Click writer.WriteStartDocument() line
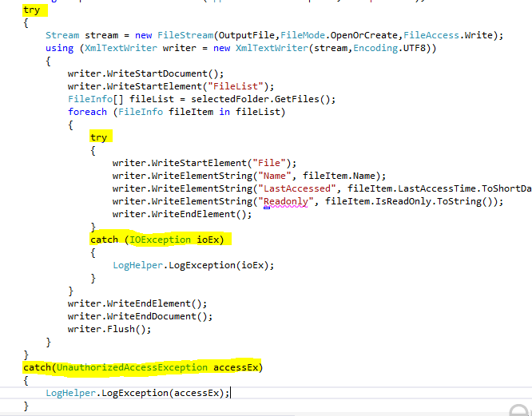Viewport: 532px width, 416px height. click(x=145, y=73)
